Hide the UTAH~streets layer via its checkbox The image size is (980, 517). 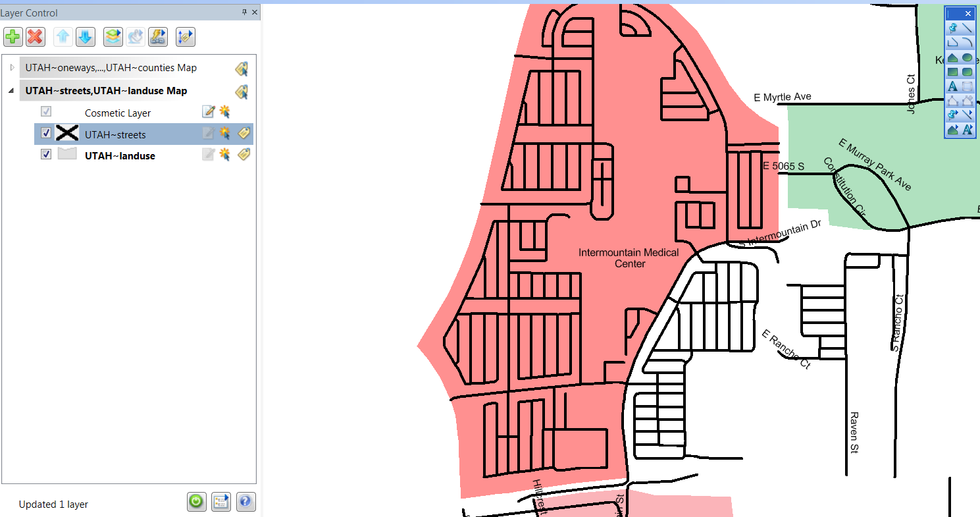[45, 133]
